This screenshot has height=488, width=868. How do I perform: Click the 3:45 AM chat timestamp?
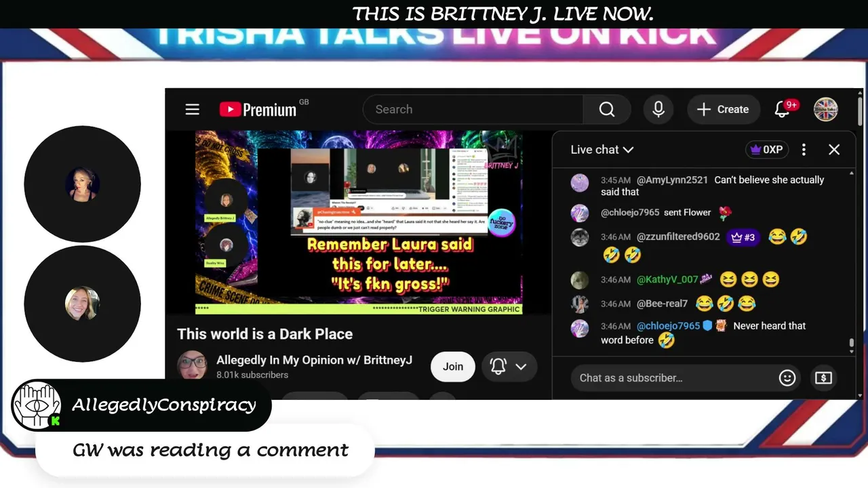[x=616, y=180]
